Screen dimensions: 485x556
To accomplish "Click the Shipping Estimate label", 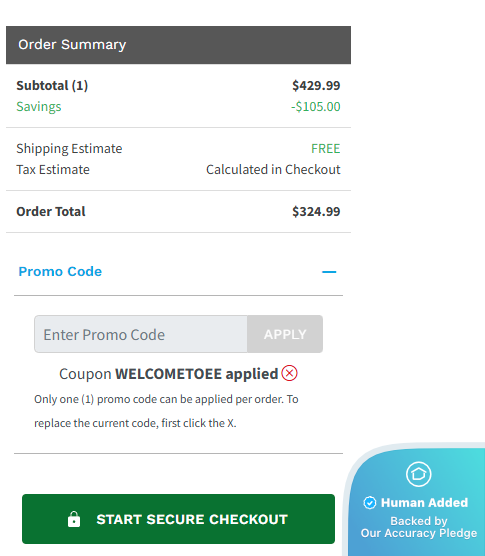I will [x=69, y=149].
